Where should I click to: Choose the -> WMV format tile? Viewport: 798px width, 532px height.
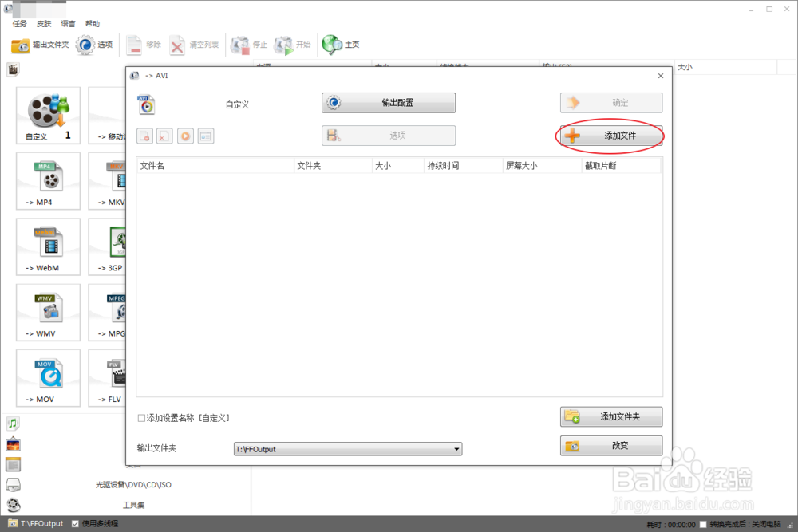pyautogui.click(x=49, y=312)
